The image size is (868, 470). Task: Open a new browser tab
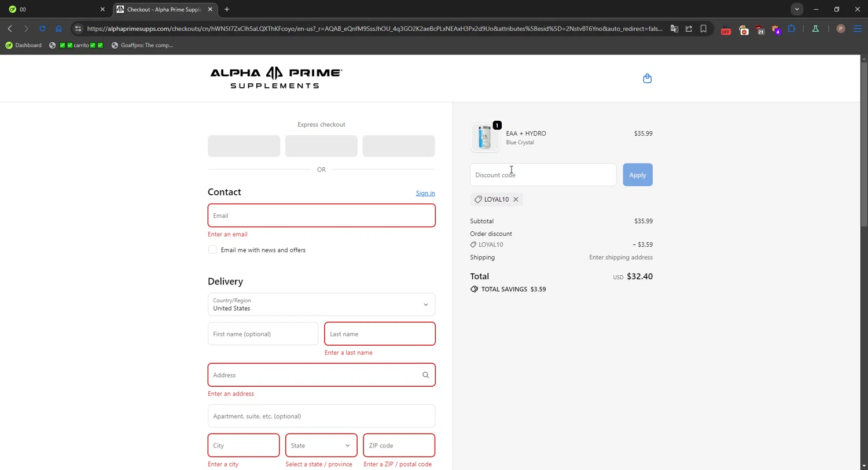click(227, 9)
